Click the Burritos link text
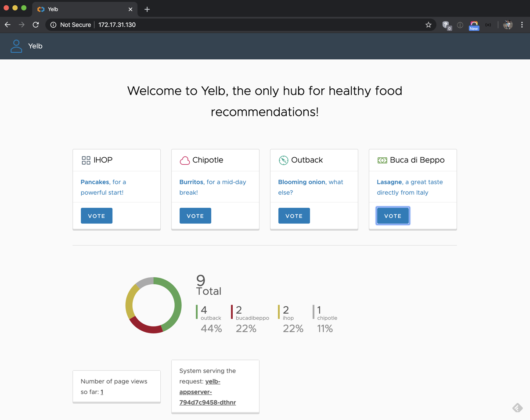The image size is (530, 420). pos(191,182)
